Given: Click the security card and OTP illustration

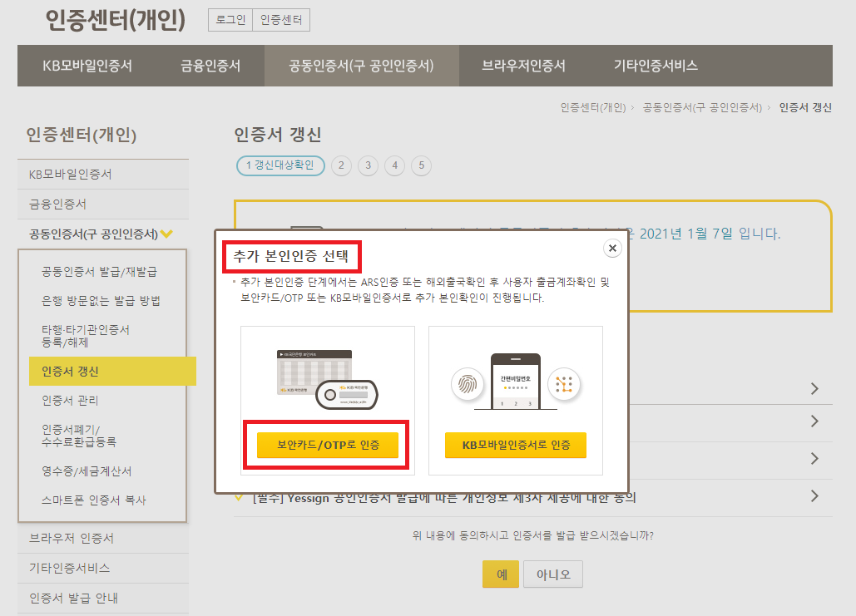Looking at the screenshot, I should 327,380.
